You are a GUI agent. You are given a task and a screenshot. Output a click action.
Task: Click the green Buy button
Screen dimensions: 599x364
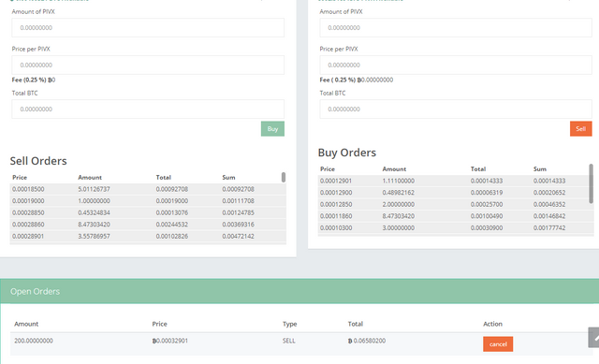[272, 129]
